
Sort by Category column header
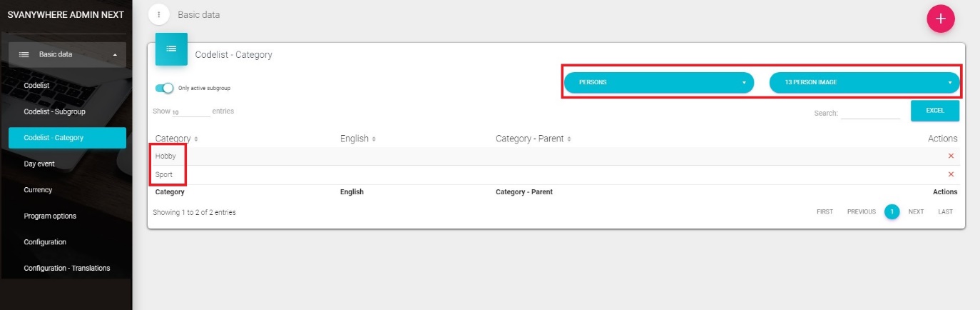point(176,139)
